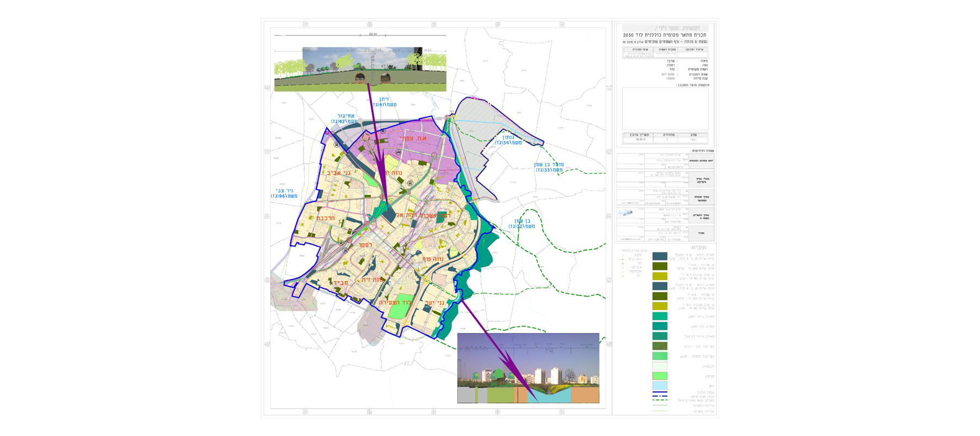This screenshot has height=436, width=980.
Task: Select the 'לוד הצעירה' neighborhood label
Action: coord(396,302)
